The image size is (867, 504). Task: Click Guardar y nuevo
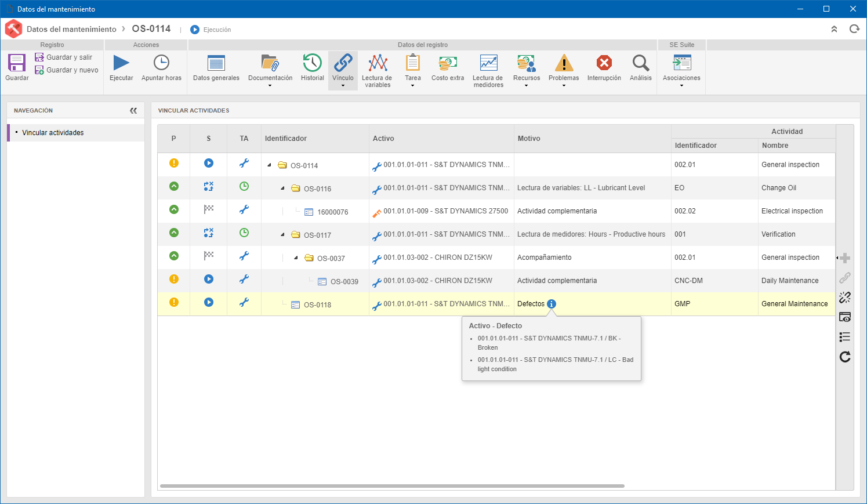click(x=67, y=70)
